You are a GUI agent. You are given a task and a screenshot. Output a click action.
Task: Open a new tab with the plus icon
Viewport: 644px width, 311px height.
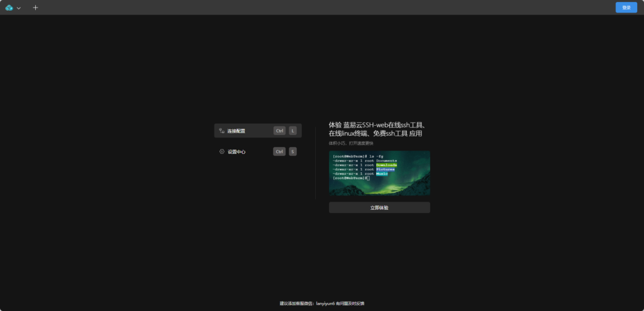pos(35,8)
